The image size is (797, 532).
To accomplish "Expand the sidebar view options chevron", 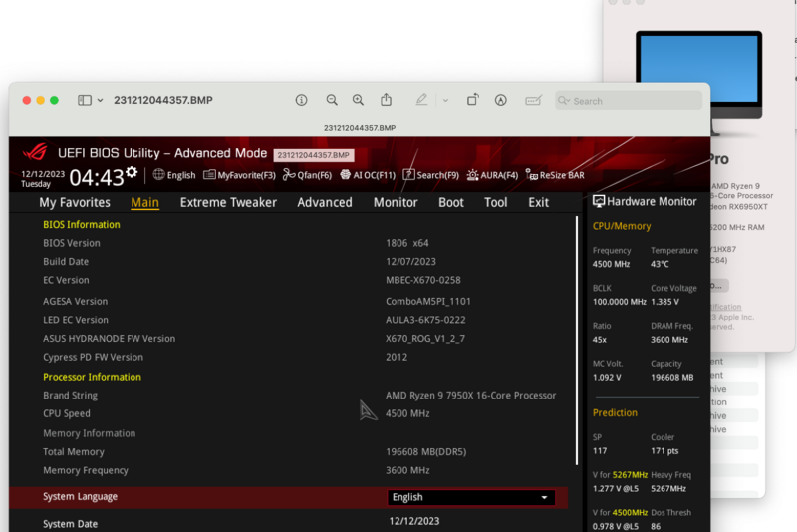I will click(x=100, y=100).
